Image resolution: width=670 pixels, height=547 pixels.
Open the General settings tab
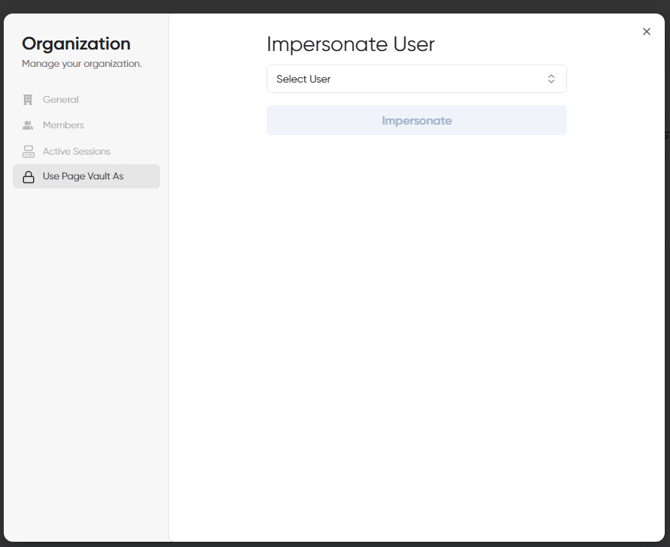tap(86, 100)
